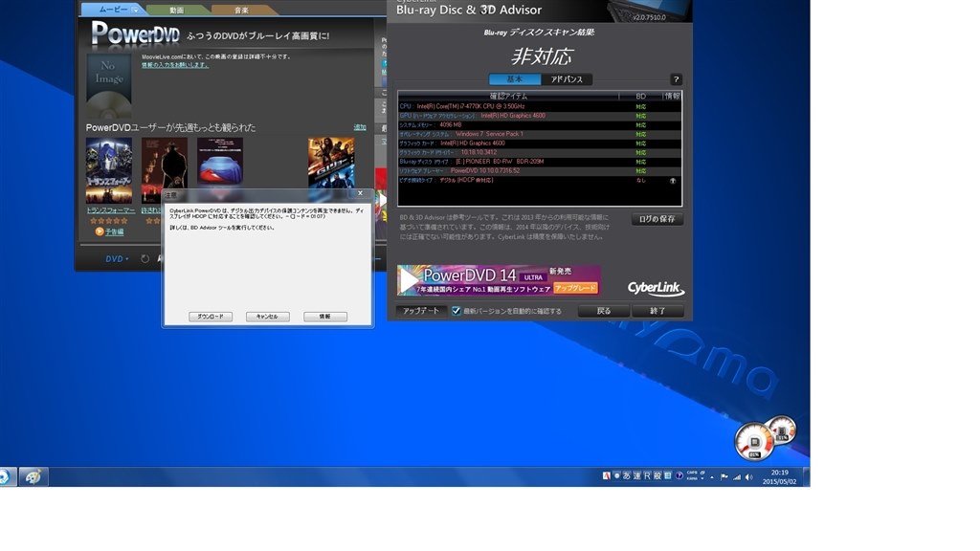Open the トランスフォーマー title link
The width and height of the screenshot is (980, 551).
pos(111,210)
